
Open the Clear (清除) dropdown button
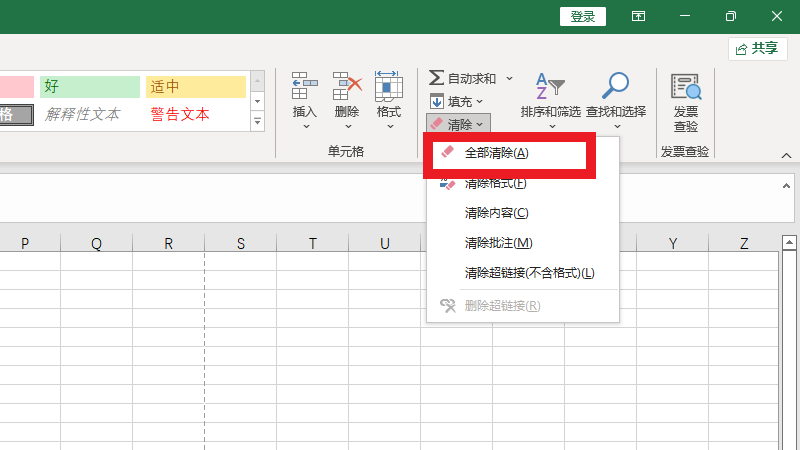pos(458,124)
